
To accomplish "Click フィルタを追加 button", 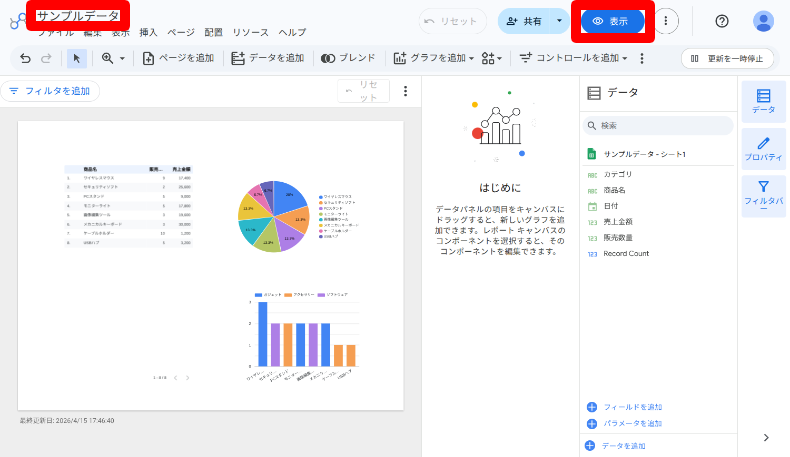I will pos(50,91).
